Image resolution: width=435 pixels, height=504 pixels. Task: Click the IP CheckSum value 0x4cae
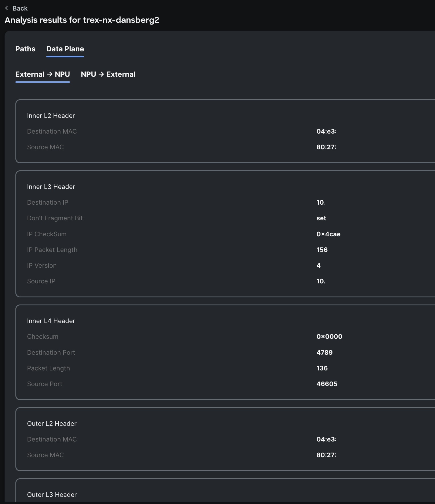328,234
